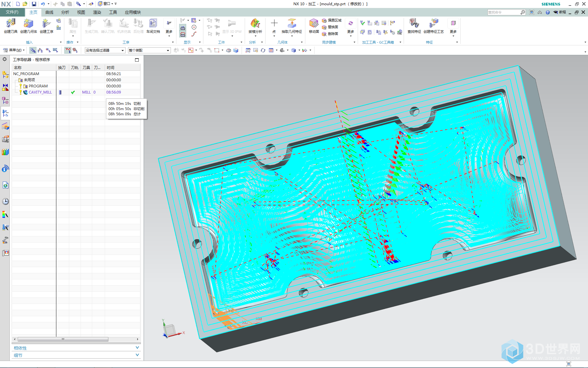Click the 偏置区域 offset region tool
Screen dimensions: 588x368
pos(332,20)
